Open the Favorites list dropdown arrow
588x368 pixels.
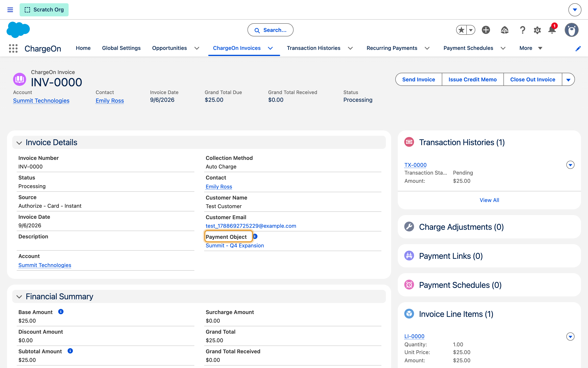pyautogui.click(x=471, y=30)
